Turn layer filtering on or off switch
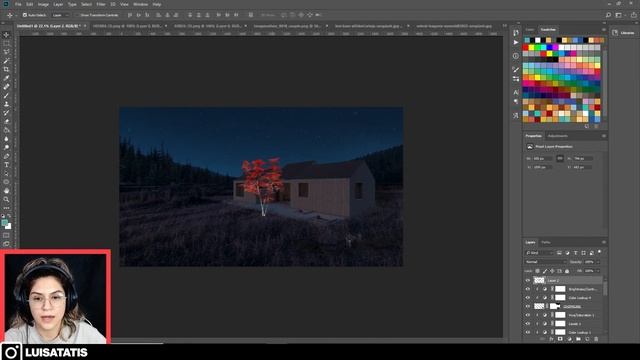 pyautogui.click(x=599, y=252)
